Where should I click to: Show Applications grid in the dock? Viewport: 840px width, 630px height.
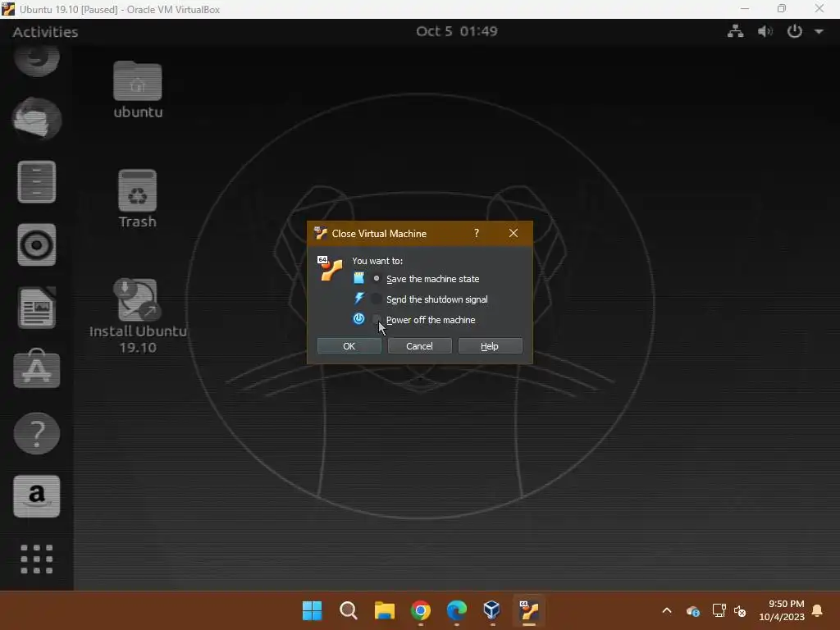tap(36, 559)
